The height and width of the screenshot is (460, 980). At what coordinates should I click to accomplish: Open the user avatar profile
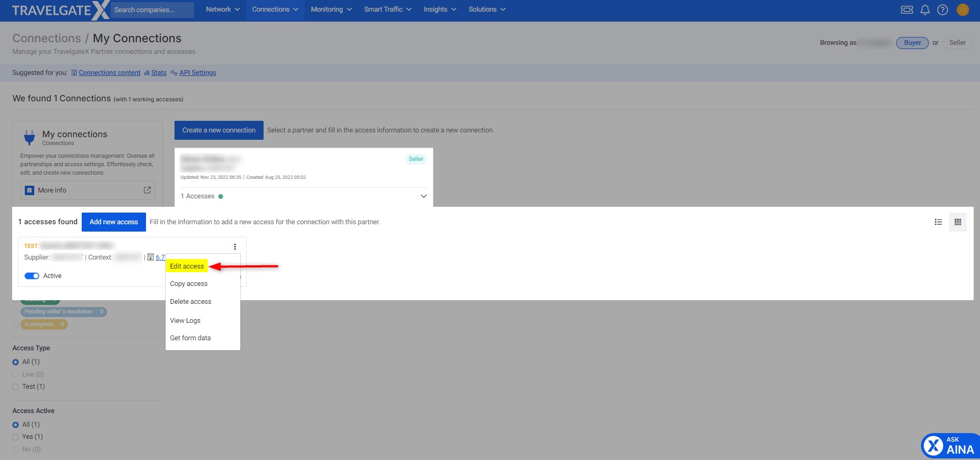click(x=963, y=9)
